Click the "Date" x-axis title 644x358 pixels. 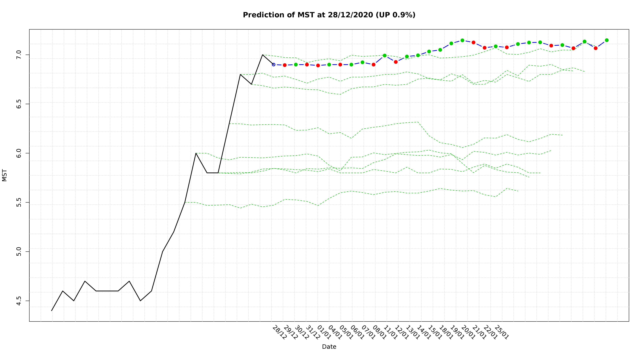coord(329,347)
